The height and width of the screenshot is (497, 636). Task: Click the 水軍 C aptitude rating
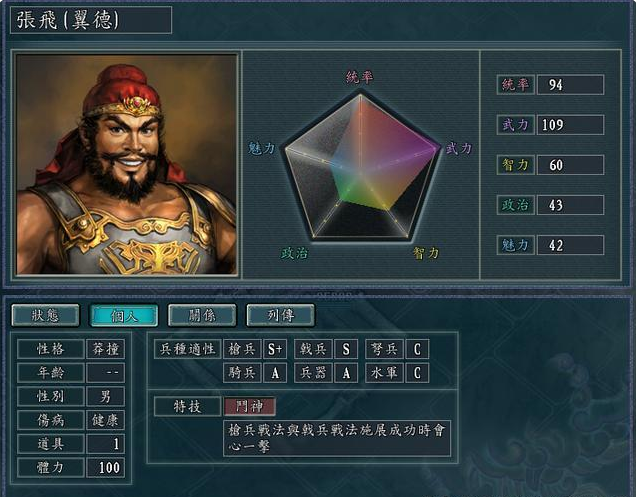pyautogui.click(x=417, y=373)
